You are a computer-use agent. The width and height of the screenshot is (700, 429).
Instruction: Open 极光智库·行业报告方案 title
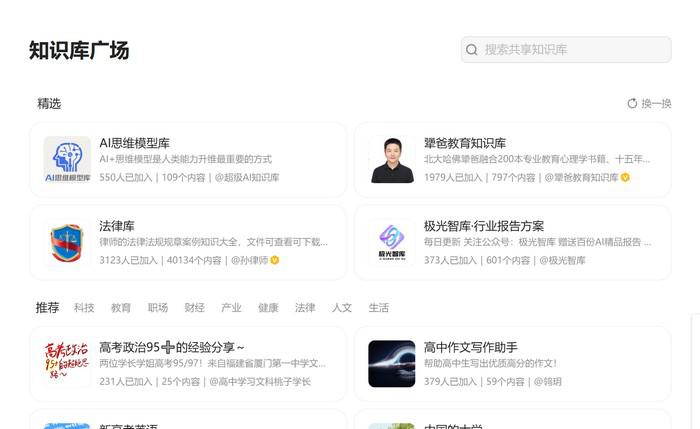click(x=484, y=226)
